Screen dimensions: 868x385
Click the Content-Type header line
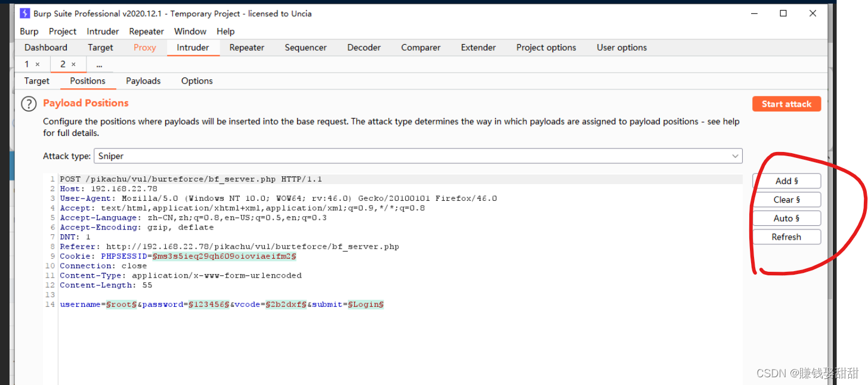(x=181, y=275)
